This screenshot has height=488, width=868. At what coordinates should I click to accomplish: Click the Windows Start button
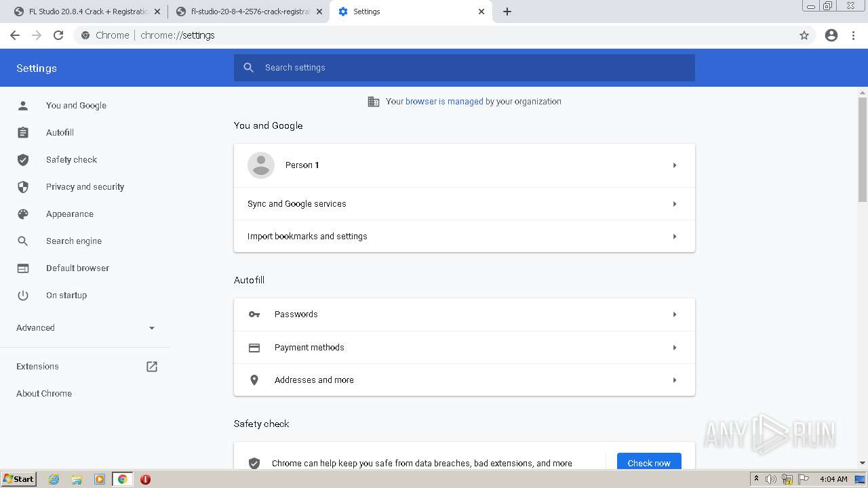(18, 479)
